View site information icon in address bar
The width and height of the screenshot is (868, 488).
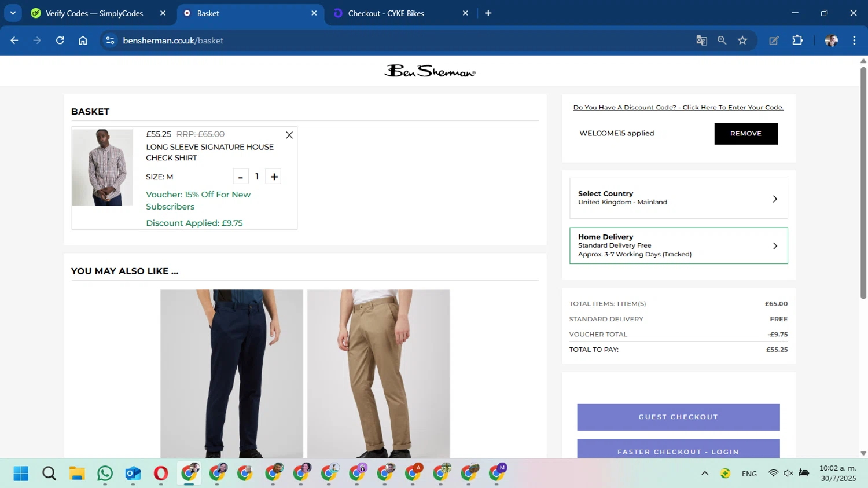pos(110,41)
